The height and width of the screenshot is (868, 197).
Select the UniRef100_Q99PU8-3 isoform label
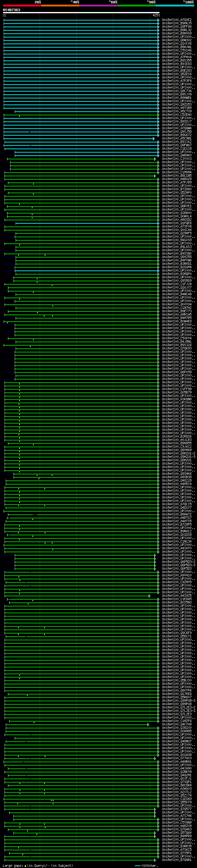(179, 700)
